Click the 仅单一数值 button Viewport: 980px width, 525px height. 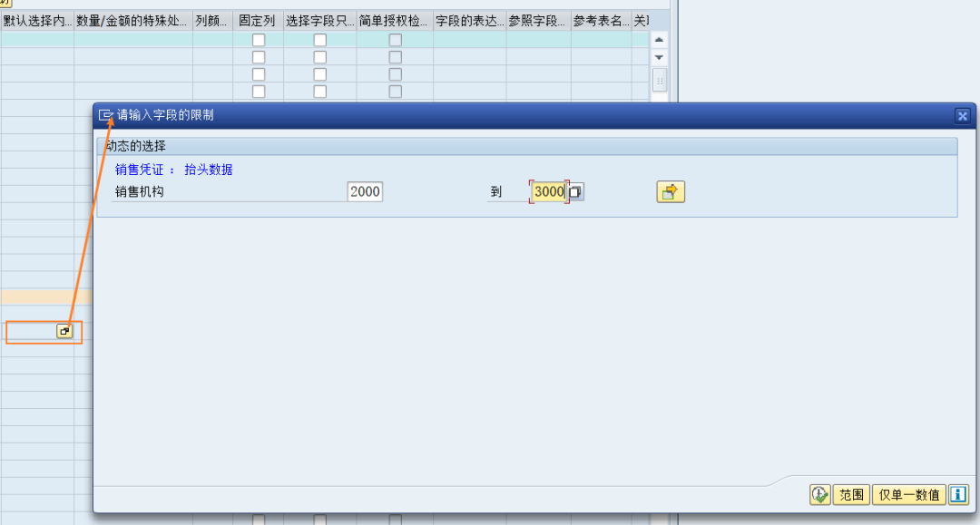point(908,495)
